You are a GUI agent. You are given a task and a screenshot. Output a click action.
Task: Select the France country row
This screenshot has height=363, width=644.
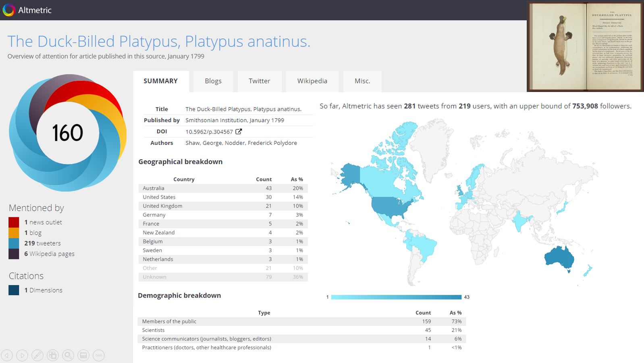tap(223, 224)
